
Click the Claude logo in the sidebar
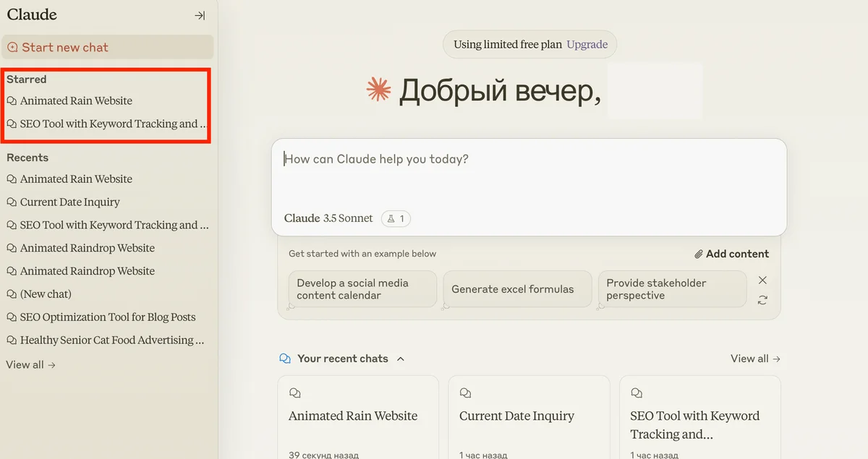click(32, 14)
